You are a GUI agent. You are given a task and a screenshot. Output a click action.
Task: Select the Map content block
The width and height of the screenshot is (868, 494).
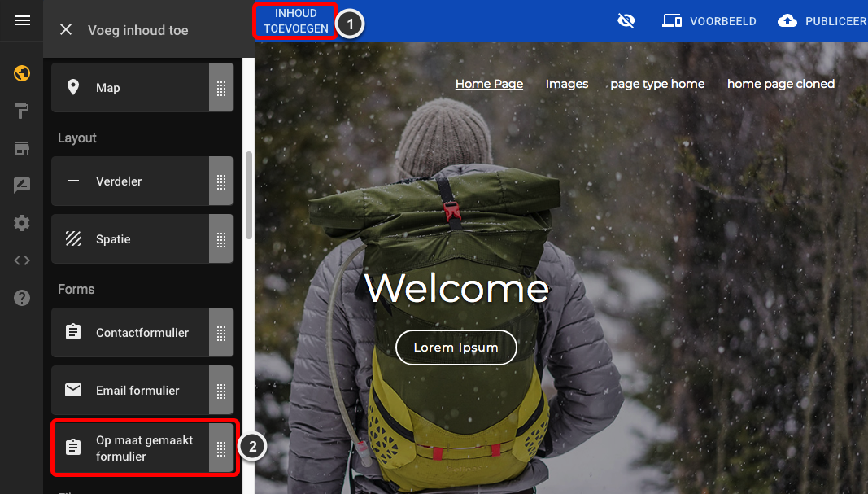click(x=142, y=88)
